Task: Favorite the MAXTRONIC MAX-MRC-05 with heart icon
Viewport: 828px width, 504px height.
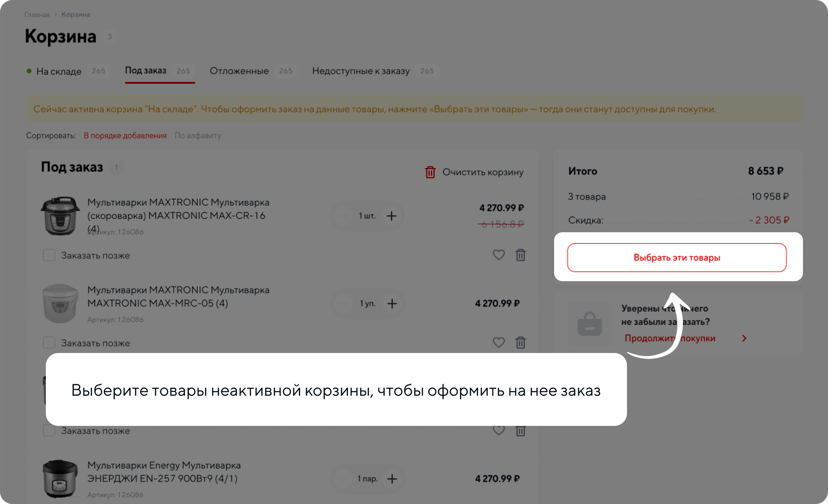Action: click(x=499, y=343)
